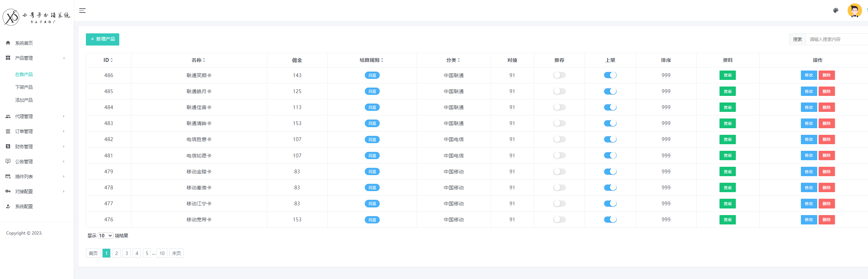Turn on 推荐 switch for product 479
The width and height of the screenshot is (868, 279).
[559, 172]
